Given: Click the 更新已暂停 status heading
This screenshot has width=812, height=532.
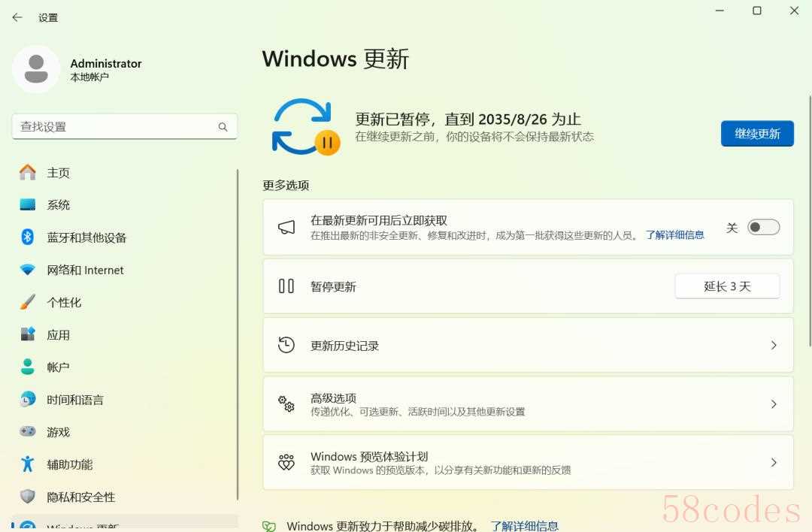Looking at the screenshot, I should (x=468, y=119).
